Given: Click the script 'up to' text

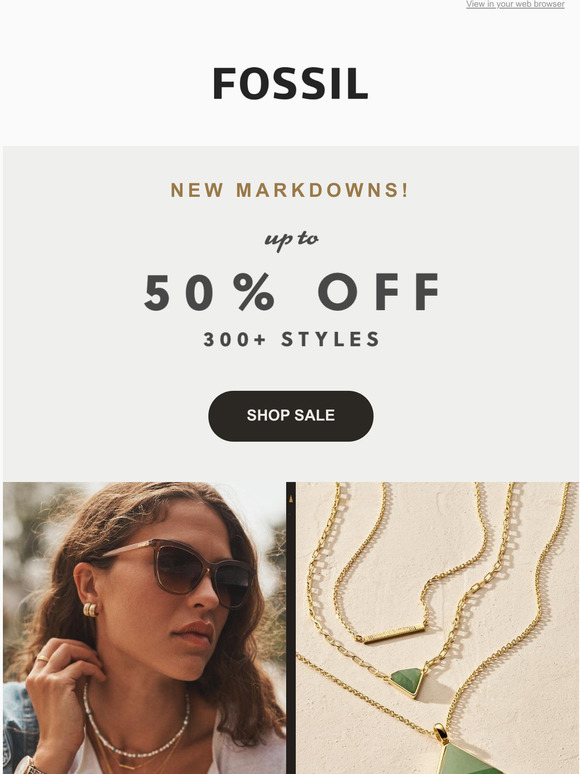Looking at the screenshot, I should [292, 240].
